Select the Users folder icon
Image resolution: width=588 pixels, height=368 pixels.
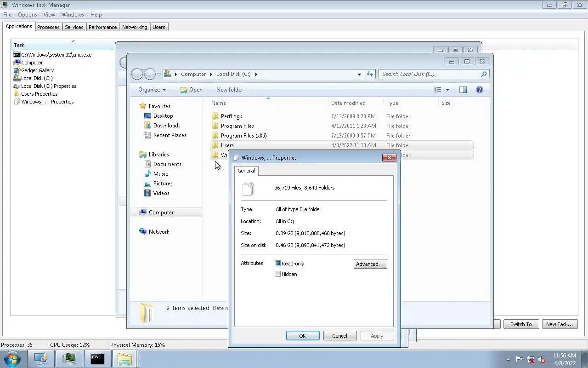(x=215, y=145)
